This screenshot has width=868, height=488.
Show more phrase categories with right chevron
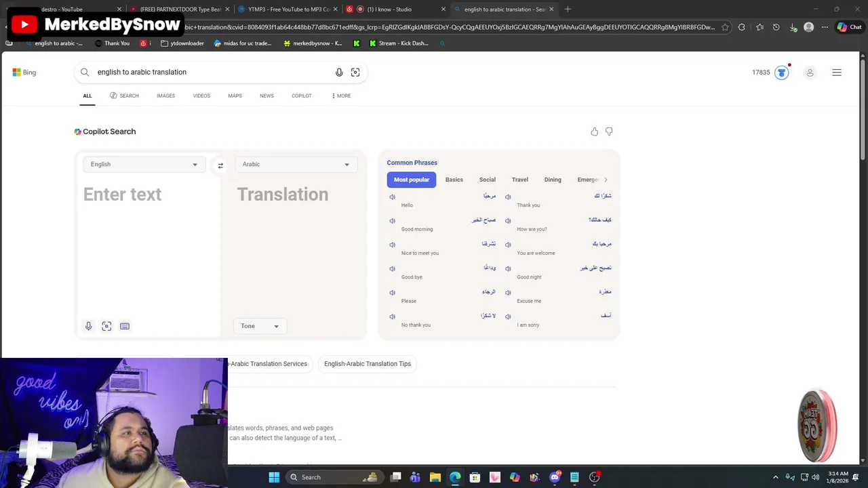click(606, 180)
